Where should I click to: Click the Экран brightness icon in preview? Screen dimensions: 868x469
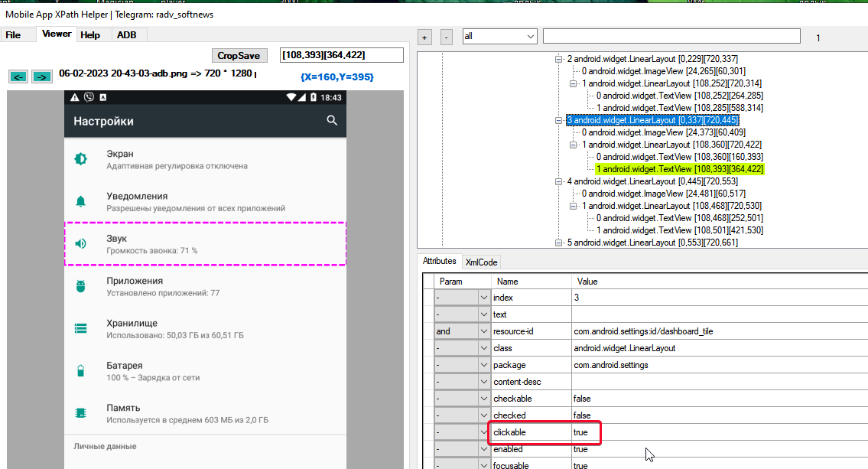tap(81, 159)
